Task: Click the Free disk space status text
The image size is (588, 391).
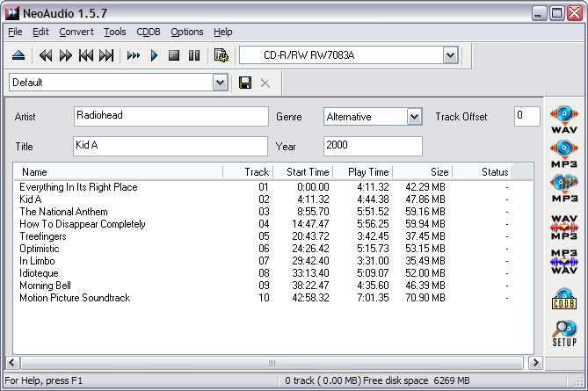Action: pyautogui.click(x=417, y=380)
